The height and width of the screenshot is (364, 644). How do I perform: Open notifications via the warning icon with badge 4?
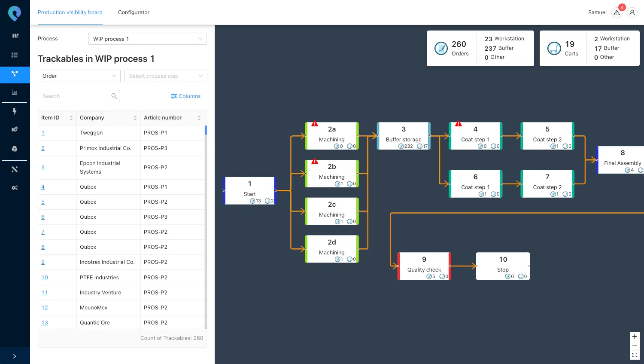tap(617, 12)
